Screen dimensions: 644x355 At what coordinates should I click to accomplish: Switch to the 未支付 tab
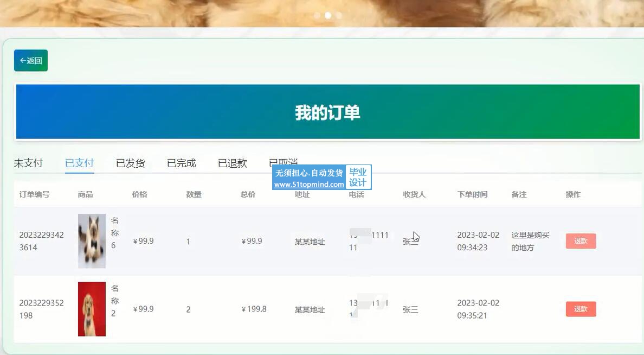tap(28, 163)
